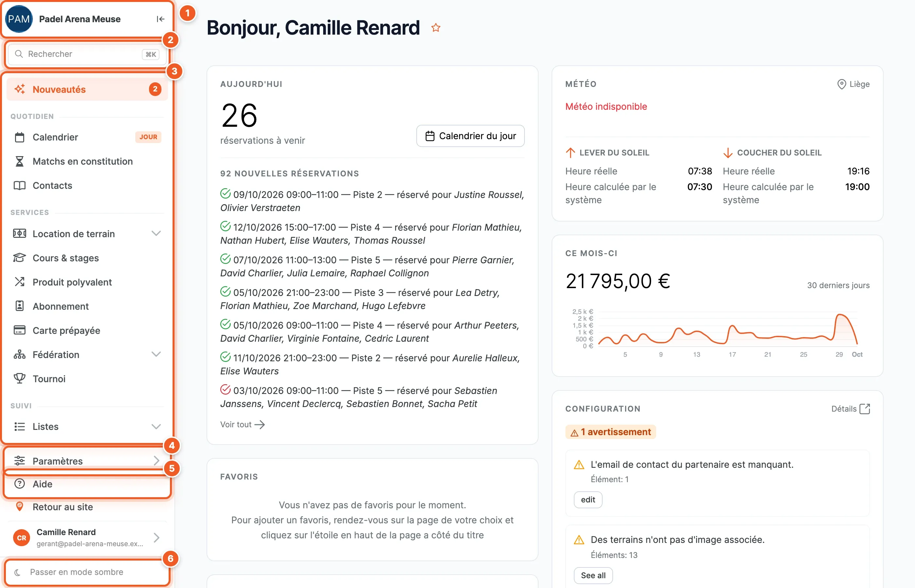Click the Liège location pin icon

[841, 84]
